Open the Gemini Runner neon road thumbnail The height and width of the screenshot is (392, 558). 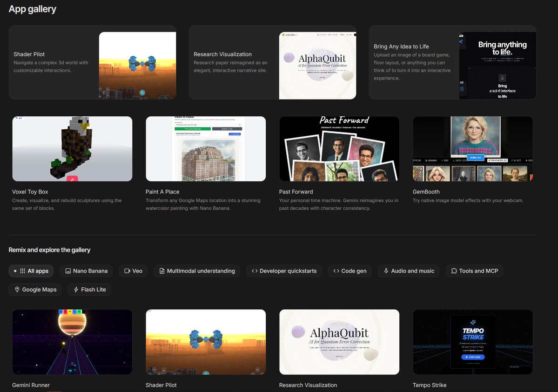pyautogui.click(x=72, y=342)
